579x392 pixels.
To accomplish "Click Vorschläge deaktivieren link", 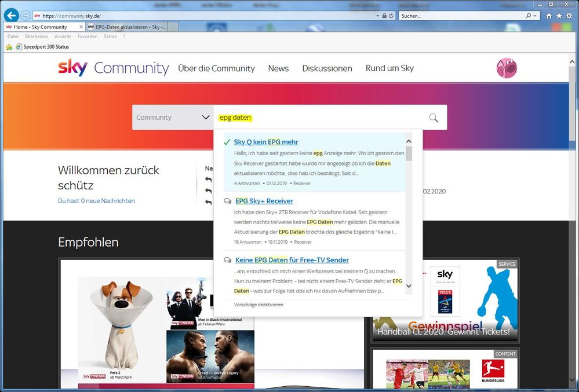I will click(x=258, y=305).
